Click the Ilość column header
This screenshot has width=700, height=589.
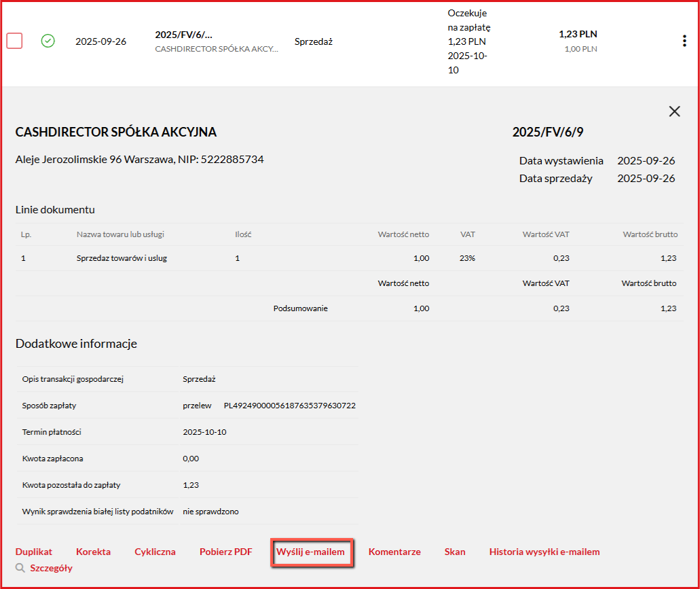[x=243, y=234]
